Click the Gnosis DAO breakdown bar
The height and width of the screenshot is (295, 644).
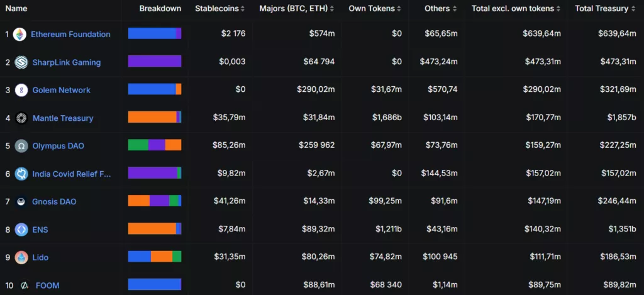pos(155,201)
